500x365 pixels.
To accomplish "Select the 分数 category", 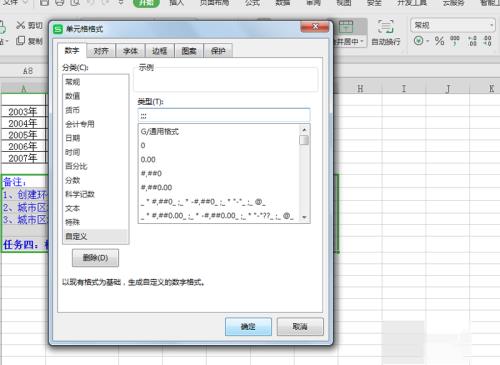I will 95,180.
